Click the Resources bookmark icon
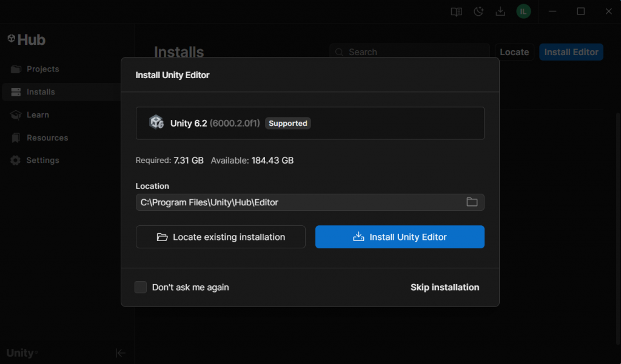The image size is (621, 364). [x=16, y=137]
